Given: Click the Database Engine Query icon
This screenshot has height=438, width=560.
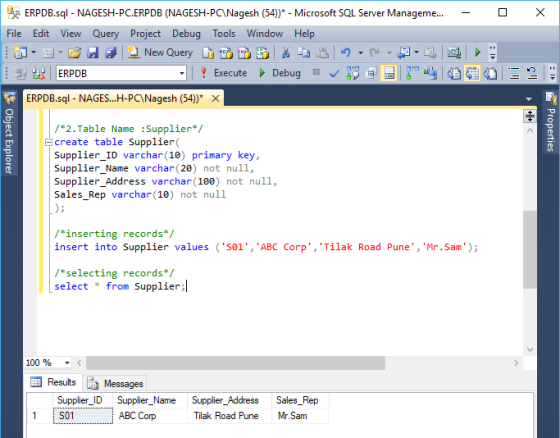Looking at the screenshot, I should pos(208,53).
